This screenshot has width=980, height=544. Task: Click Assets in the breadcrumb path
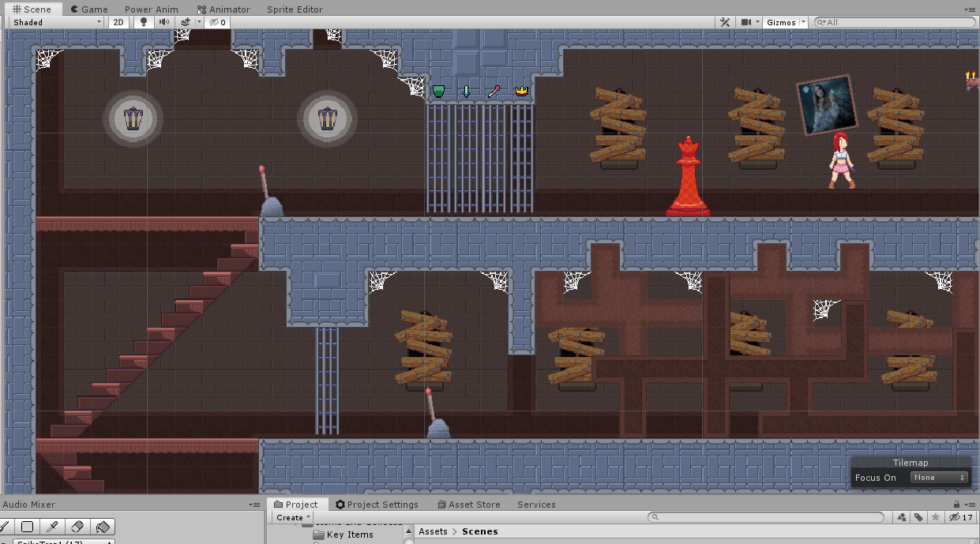pos(434,531)
